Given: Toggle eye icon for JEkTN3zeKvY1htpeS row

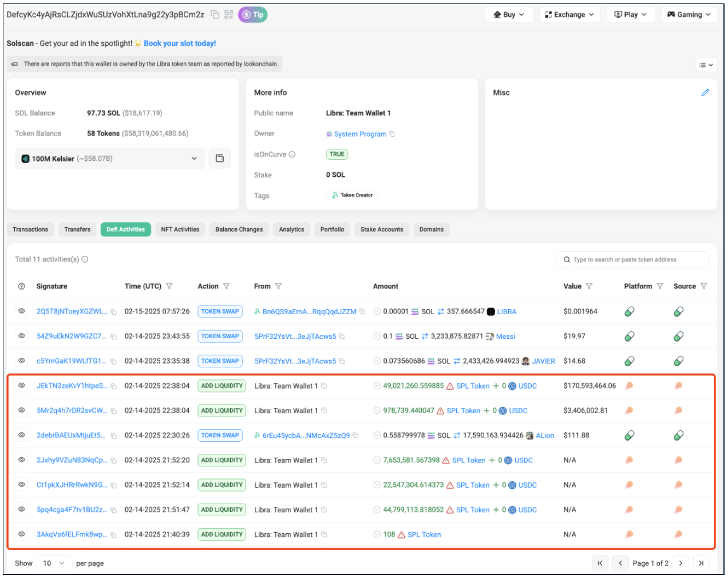Looking at the screenshot, I should click(x=22, y=386).
